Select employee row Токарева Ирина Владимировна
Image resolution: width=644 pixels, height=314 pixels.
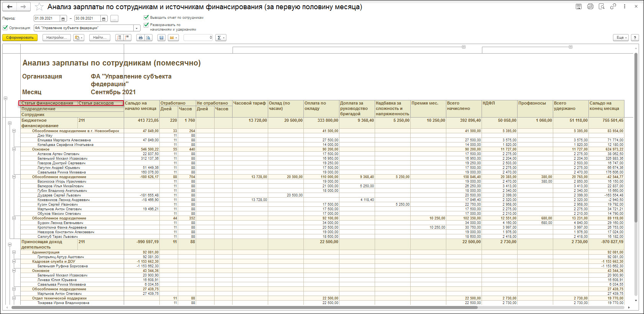point(63,303)
